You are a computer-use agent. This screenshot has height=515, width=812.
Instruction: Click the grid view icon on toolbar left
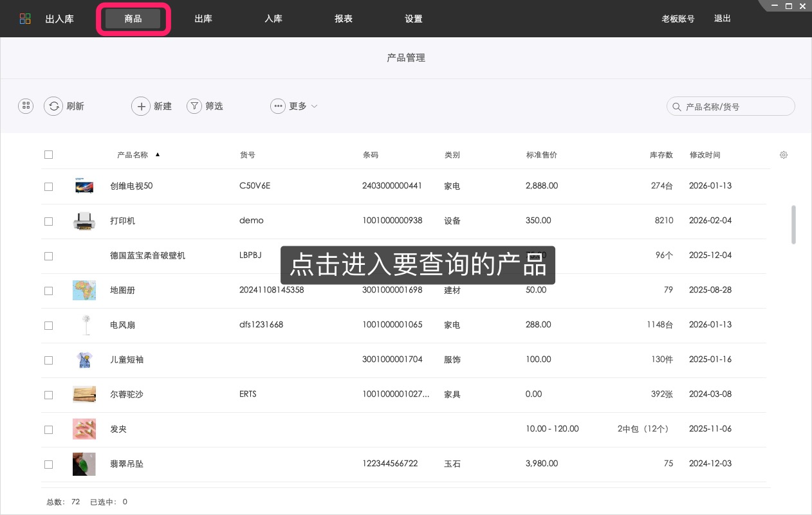point(25,105)
